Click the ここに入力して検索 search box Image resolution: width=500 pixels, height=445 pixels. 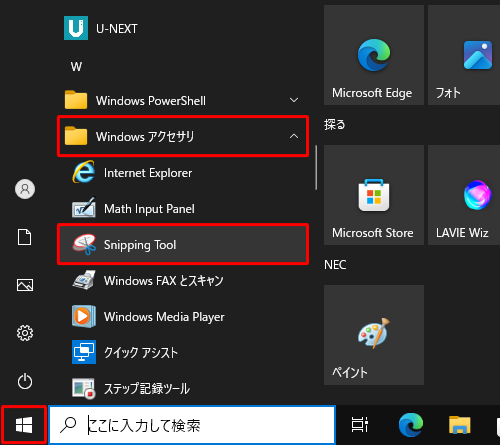click(x=192, y=425)
